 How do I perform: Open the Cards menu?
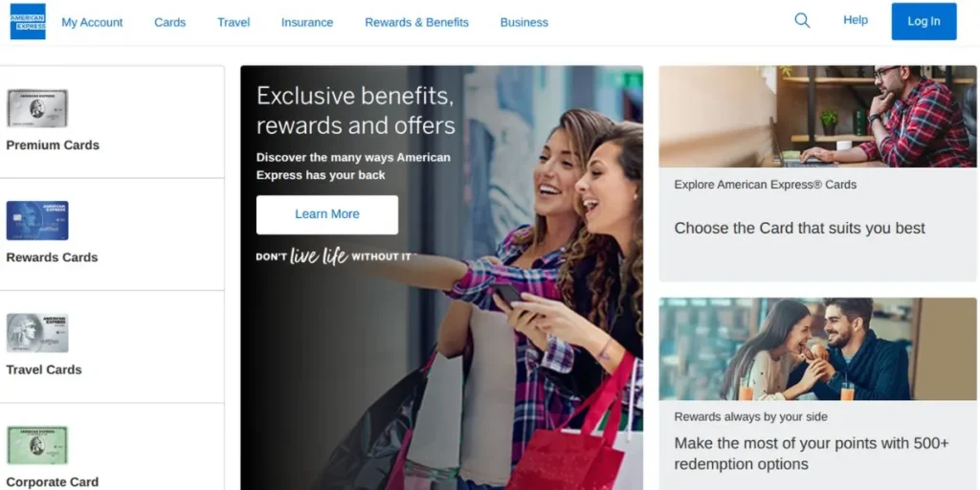(x=170, y=23)
